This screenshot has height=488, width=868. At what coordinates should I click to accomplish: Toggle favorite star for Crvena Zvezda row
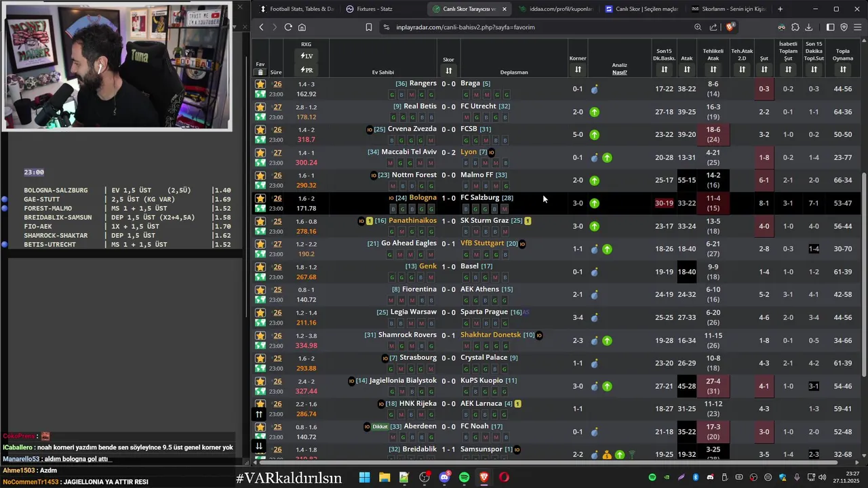tap(260, 130)
